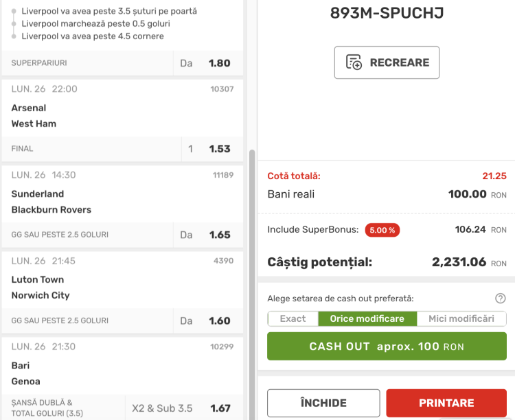Click the 5.00 % SuperBonus badge
The height and width of the screenshot is (420, 515).
tap(382, 230)
